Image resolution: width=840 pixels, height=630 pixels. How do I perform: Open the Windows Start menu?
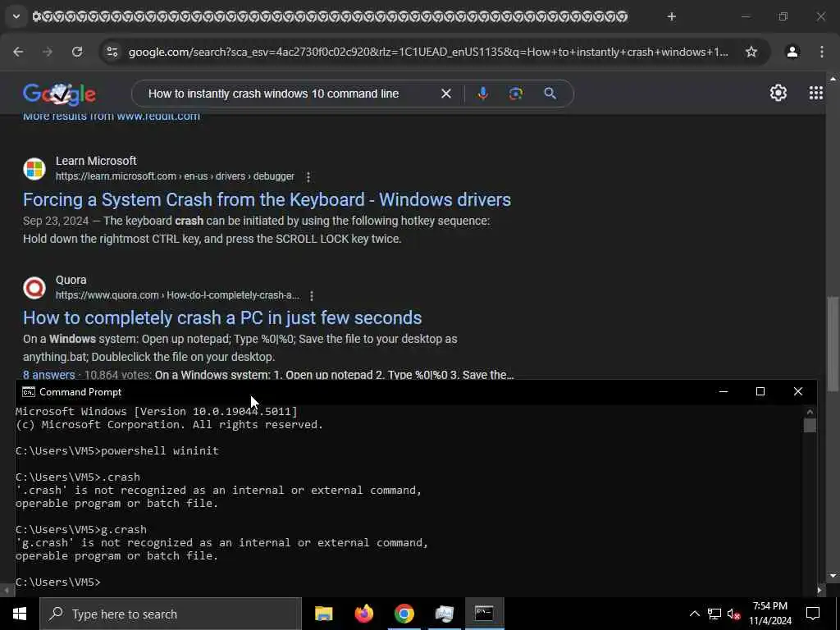[x=20, y=614]
